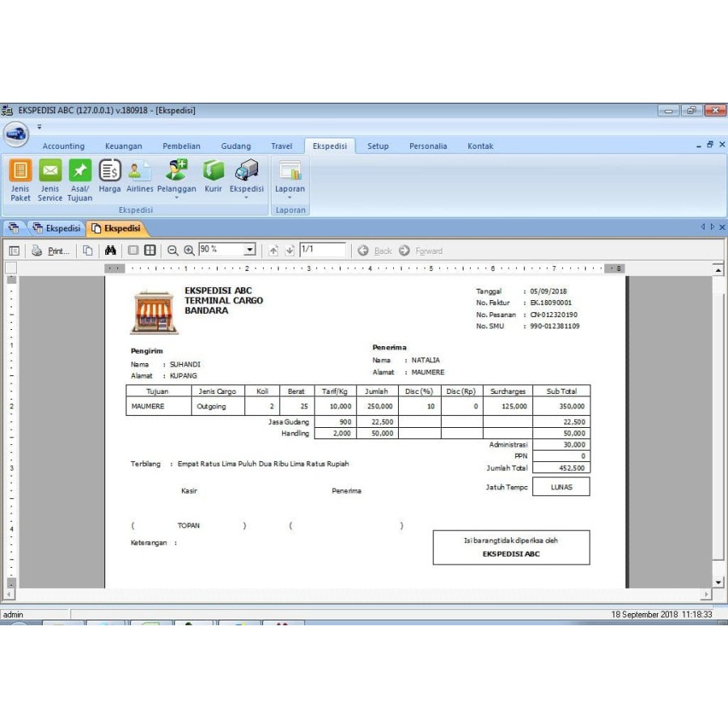Open Asal/Tujuan pin icon

point(79,171)
